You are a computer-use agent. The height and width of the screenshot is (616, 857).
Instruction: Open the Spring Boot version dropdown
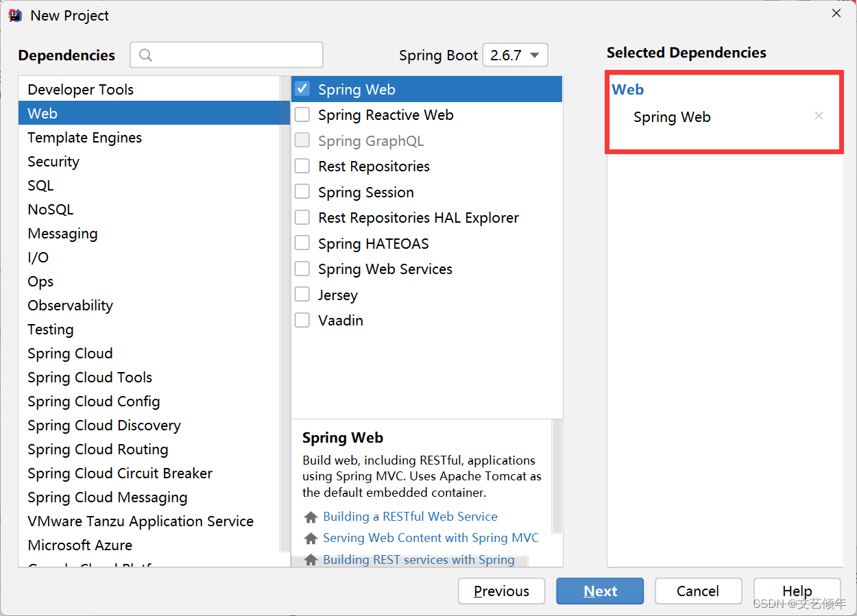(515, 55)
